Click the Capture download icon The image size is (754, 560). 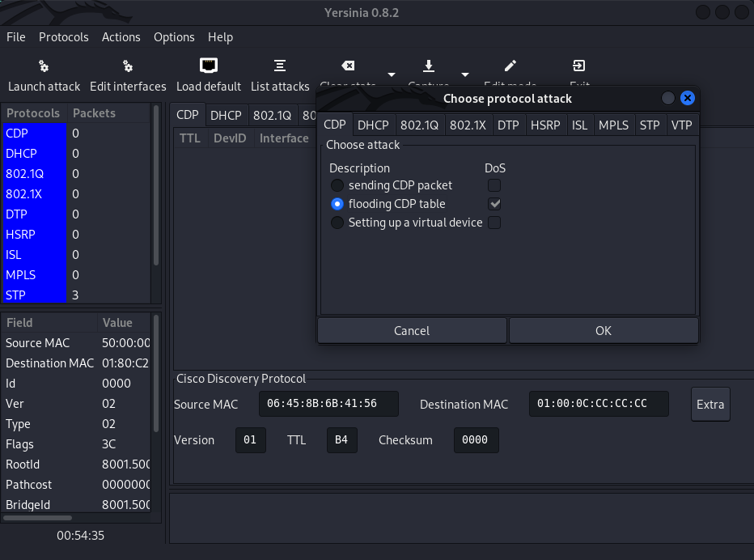429,66
